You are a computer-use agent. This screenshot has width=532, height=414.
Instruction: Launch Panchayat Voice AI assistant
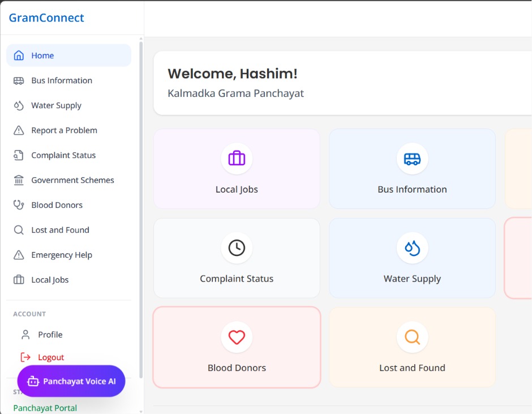[x=71, y=381]
